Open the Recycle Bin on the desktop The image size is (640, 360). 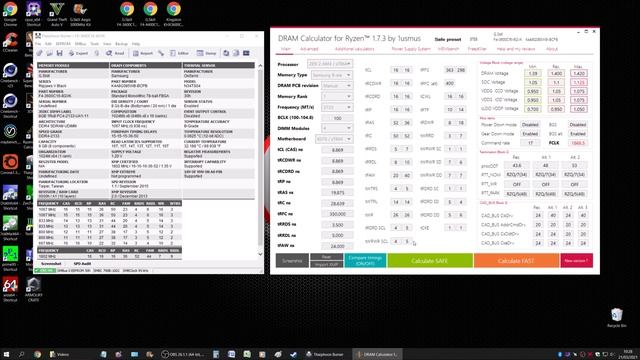click(616, 318)
